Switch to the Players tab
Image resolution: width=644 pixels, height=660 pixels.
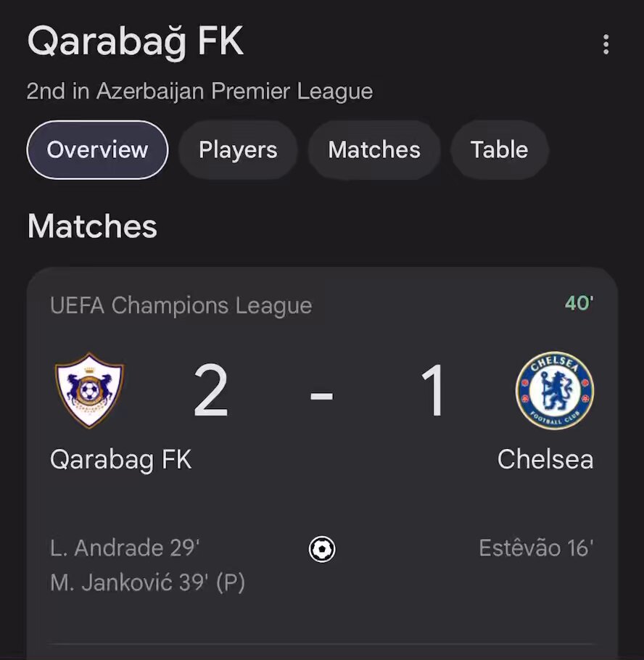[238, 150]
